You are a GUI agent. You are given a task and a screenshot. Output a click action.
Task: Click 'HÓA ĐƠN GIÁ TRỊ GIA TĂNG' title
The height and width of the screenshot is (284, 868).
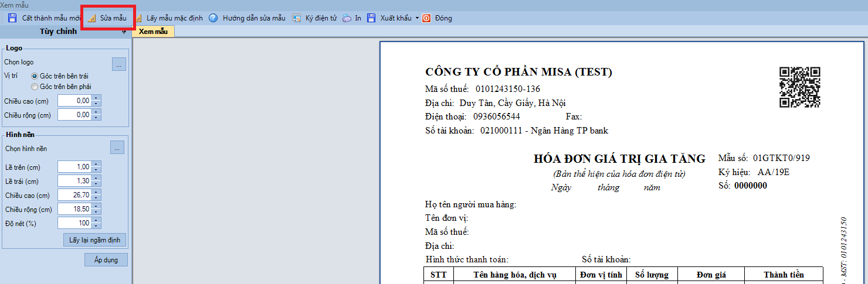pos(619,159)
